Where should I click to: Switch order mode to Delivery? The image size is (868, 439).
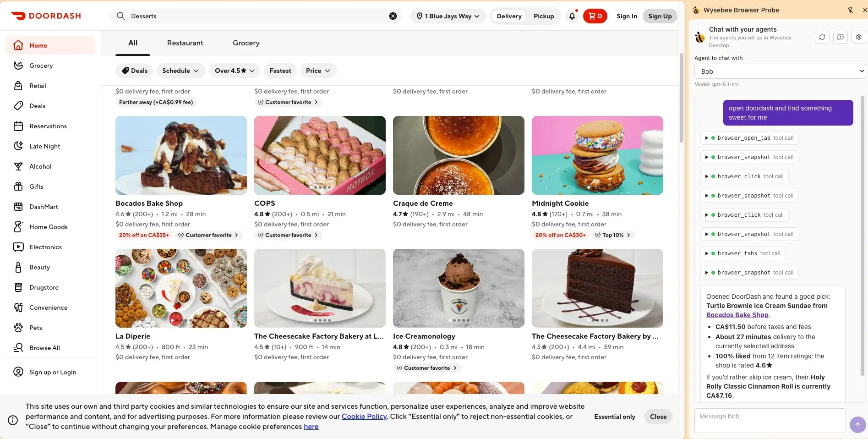point(509,16)
